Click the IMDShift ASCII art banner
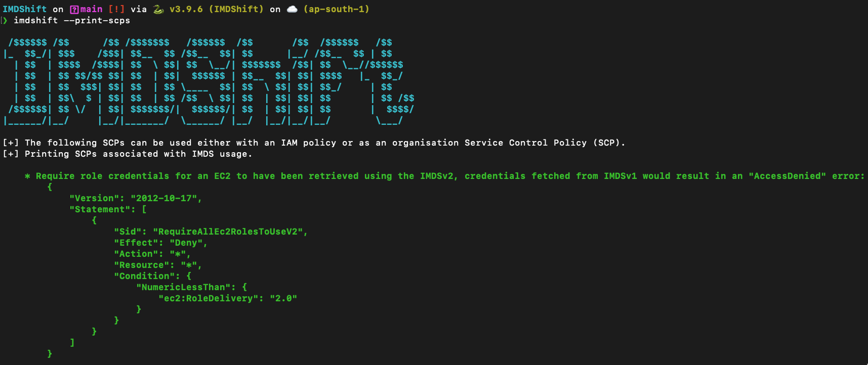 209,81
